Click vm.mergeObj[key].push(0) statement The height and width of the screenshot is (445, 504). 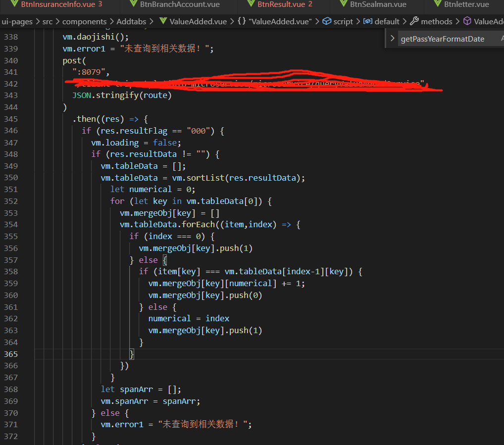(x=205, y=295)
